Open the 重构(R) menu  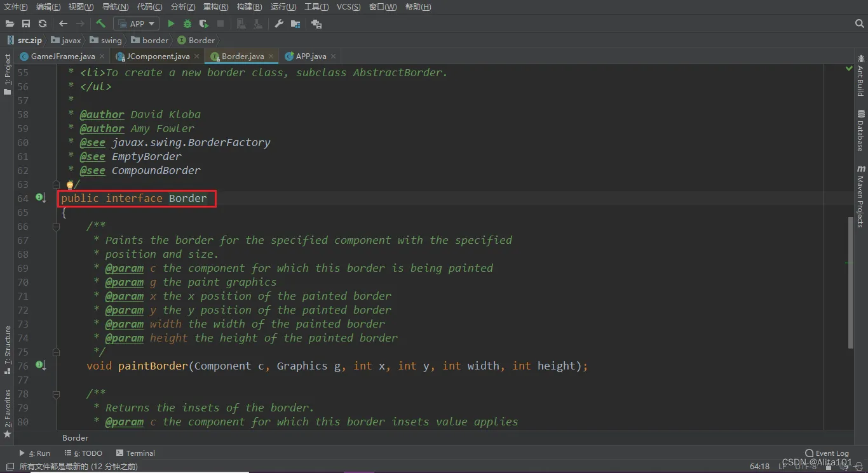[215, 7]
